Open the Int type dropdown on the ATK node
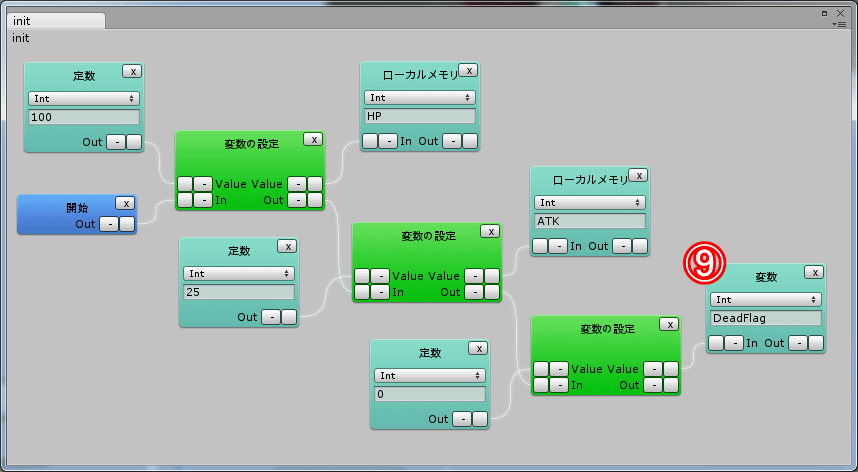This screenshot has height=472, width=858. [590, 202]
